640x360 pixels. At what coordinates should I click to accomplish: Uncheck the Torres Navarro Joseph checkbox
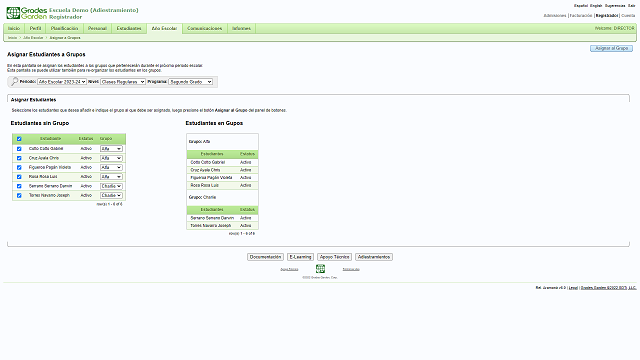point(19,196)
